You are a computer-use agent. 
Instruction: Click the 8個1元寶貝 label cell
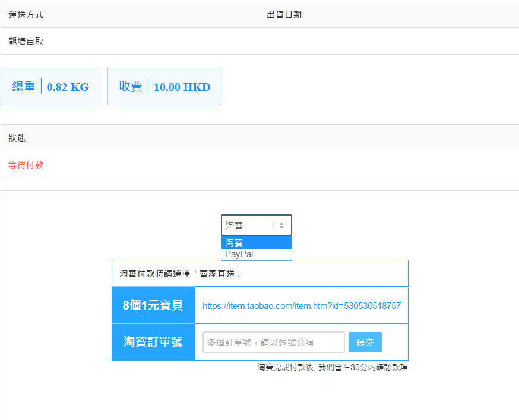(x=154, y=305)
